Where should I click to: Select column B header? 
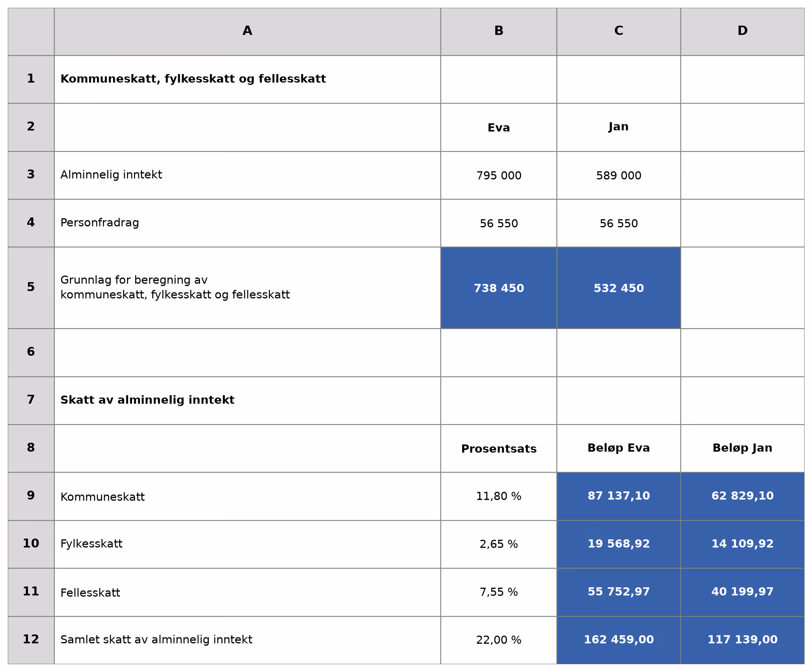pos(499,31)
